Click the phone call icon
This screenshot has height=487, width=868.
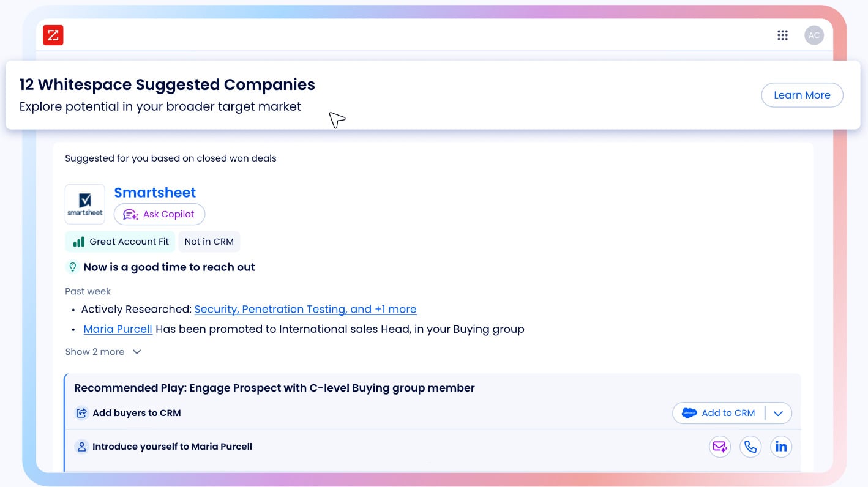750,447
